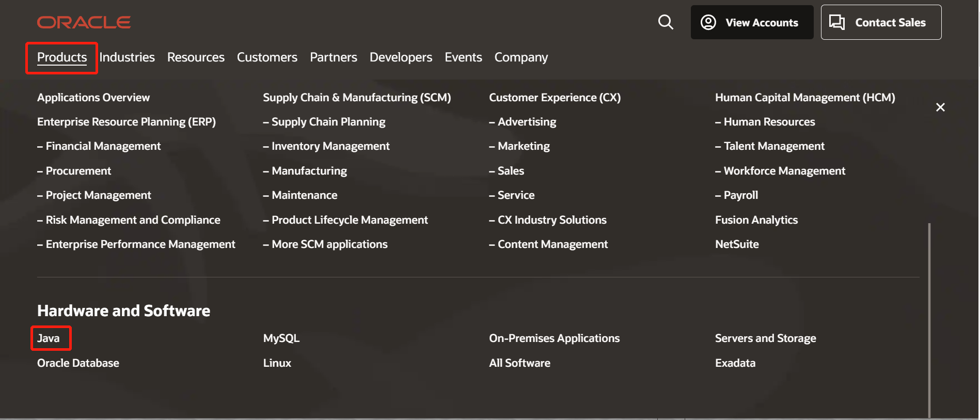The width and height of the screenshot is (980, 420).
Task: Click the mega menu vertical scrollbar
Action: (x=929, y=320)
